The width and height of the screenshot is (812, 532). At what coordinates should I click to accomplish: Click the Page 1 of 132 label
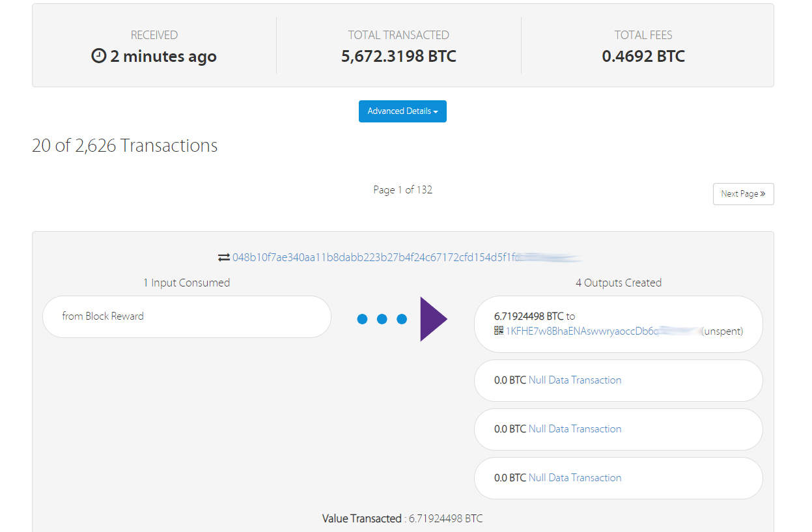coord(402,189)
